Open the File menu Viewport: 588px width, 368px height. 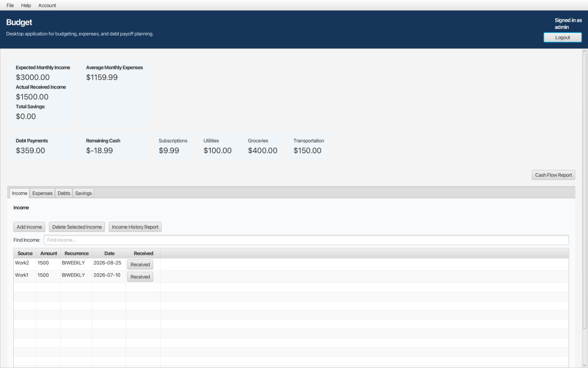pyautogui.click(x=10, y=5)
